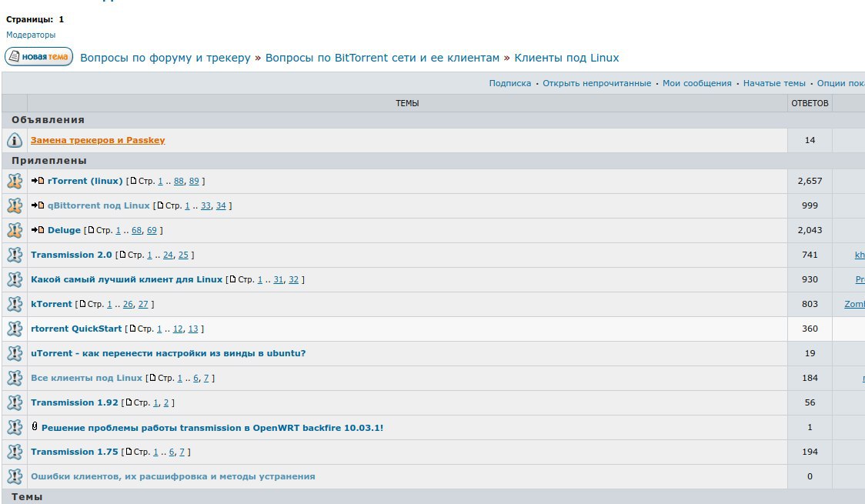Click reply count 999 for qBittorrent
The height and width of the screenshot is (504, 865).
click(810, 205)
